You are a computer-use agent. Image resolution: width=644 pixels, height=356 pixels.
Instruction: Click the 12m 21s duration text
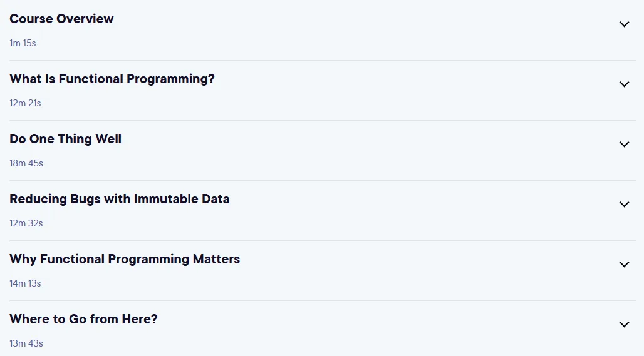pos(25,103)
